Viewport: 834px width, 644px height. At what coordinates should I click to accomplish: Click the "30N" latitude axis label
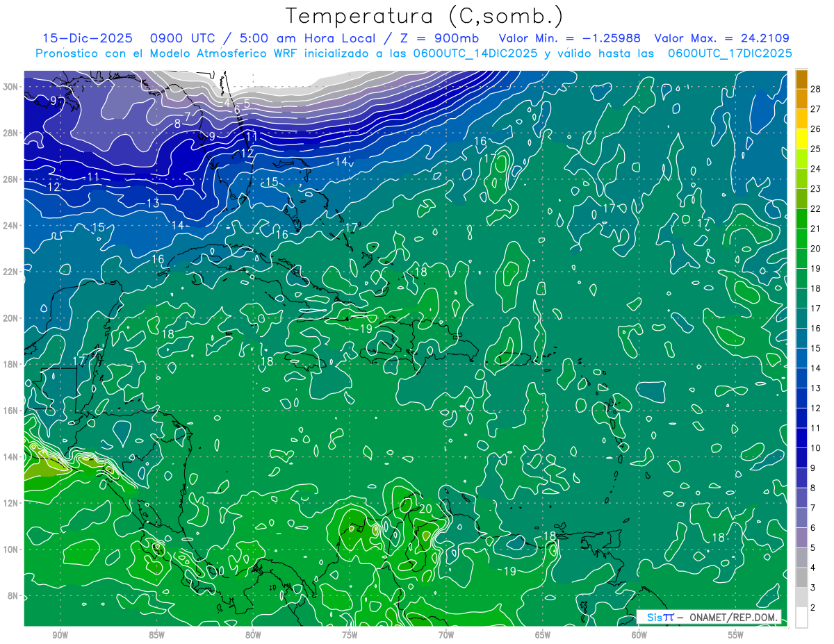click(x=11, y=87)
